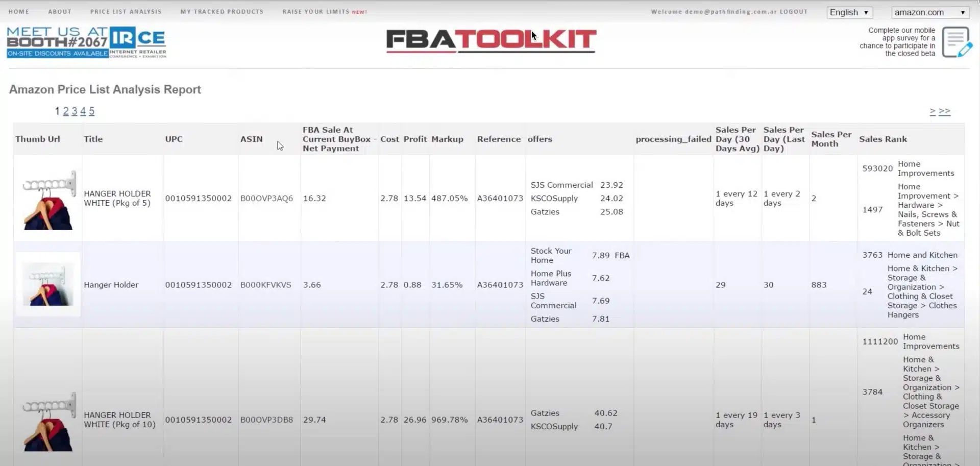Image resolution: width=980 pixels, height=466 pixels.
Task: Open the mobile app survey icon
Action: [957, 42]
